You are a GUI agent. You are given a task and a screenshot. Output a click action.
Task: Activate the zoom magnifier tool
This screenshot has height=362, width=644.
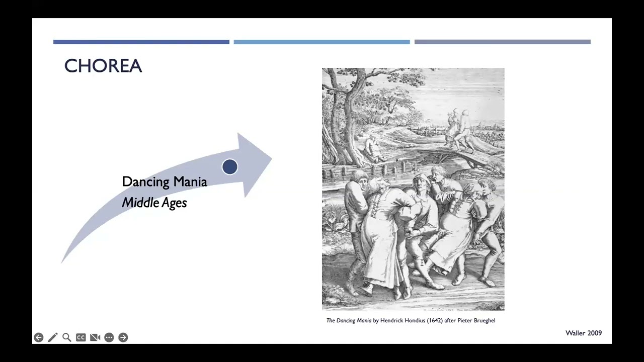click(x=67, y=337)
